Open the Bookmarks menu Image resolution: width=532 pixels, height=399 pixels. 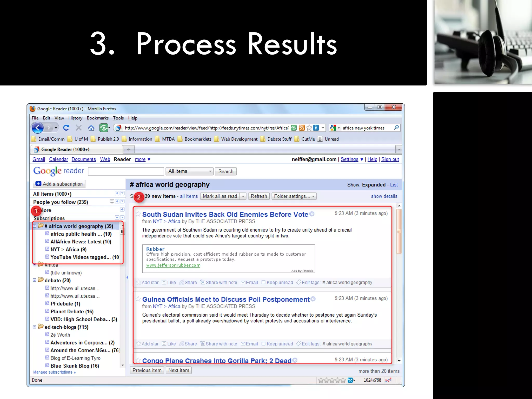(x=98, y=118)
